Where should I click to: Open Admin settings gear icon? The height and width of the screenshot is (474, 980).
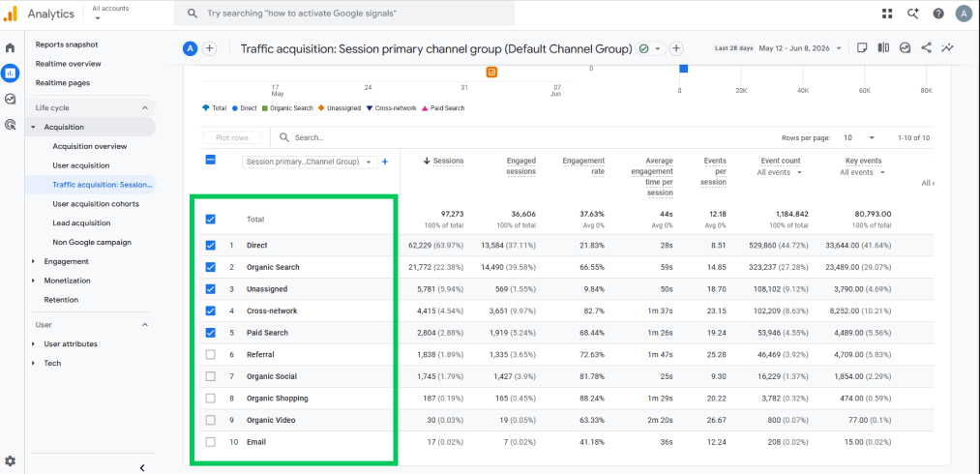coord(10,461)
